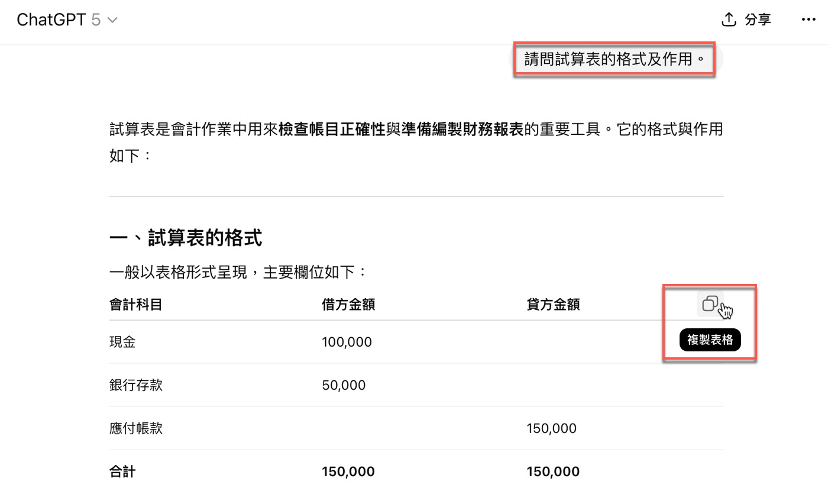
Task: Select the user question bubble 請問試算表的格式及作用
Action: click(x=614, y=59)
